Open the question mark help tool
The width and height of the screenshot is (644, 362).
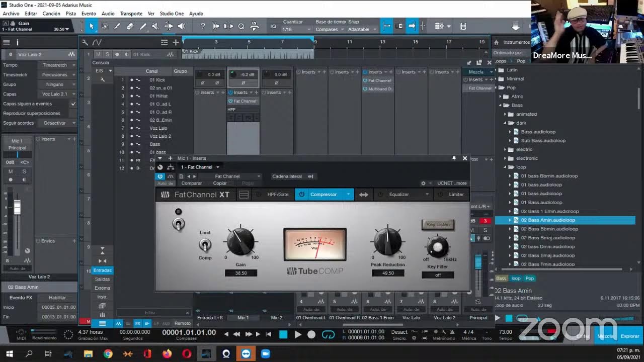click(203, 26)
